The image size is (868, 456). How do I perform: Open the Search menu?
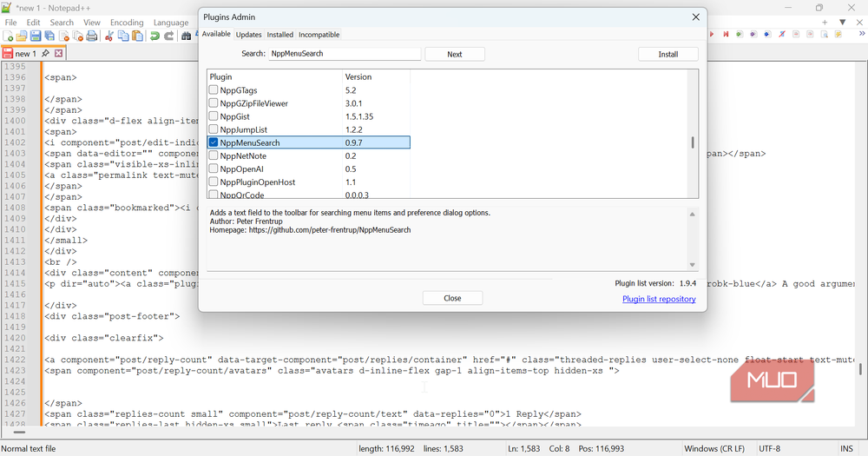(x=62, y=23)
